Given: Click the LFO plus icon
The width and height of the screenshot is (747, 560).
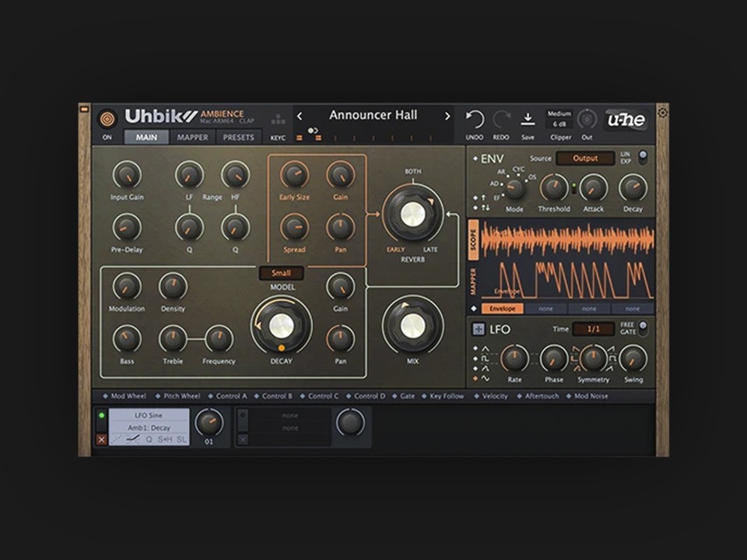Looking at the screenshot, I should point(478,329).
